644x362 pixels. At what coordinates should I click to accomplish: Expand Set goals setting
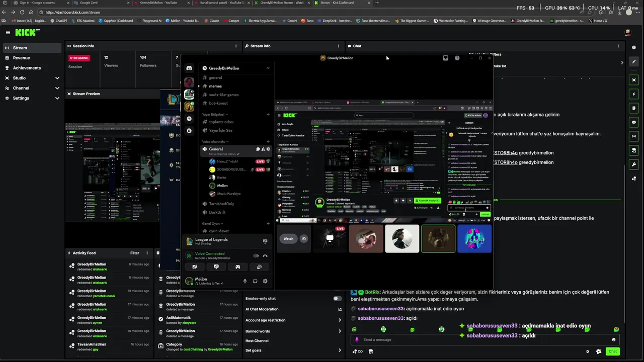click(x=340, y=350)
